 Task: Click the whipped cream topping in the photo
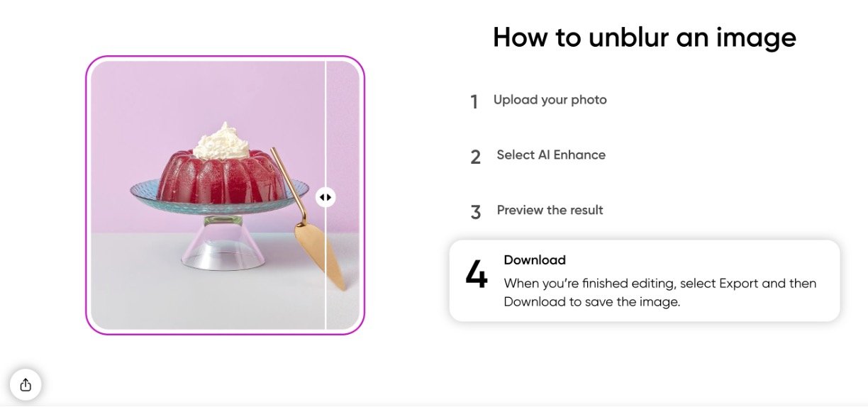pyautogui.click(x=221, y=141)
